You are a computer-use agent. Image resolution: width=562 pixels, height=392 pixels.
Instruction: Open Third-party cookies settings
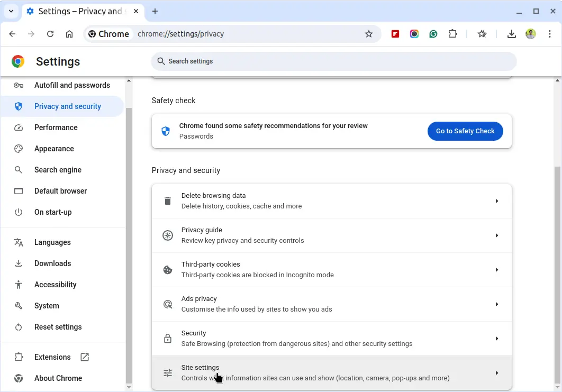click(331, 270)
